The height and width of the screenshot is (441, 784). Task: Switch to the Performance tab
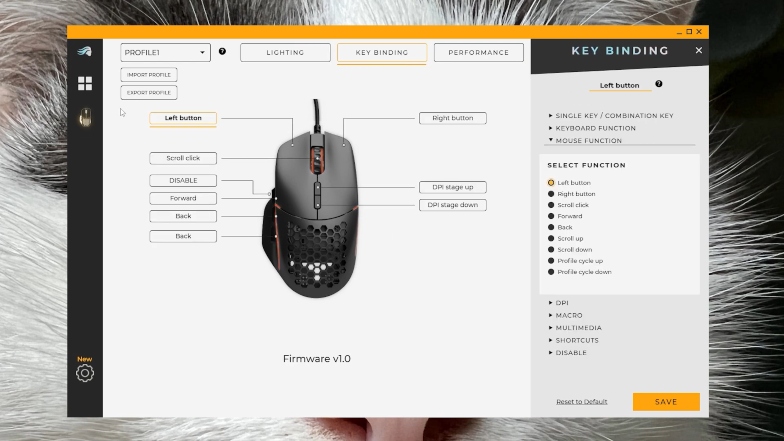point(478,52)
